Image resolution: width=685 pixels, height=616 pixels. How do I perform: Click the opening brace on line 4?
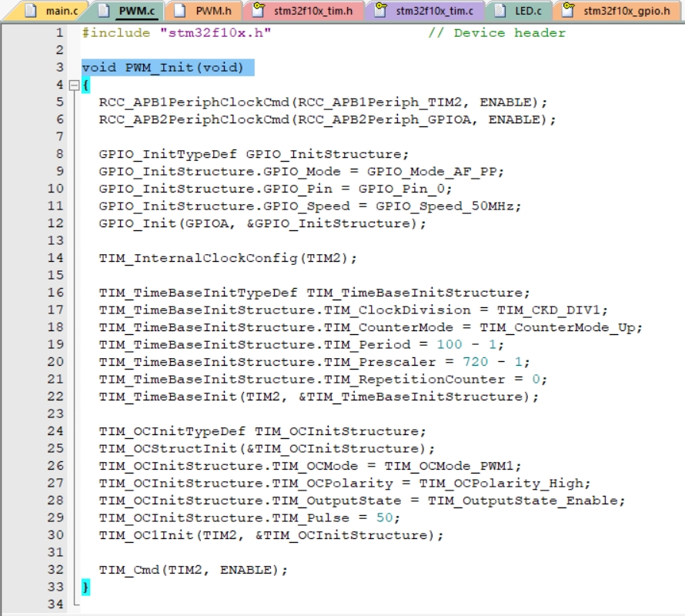click(x=85, y=85)
